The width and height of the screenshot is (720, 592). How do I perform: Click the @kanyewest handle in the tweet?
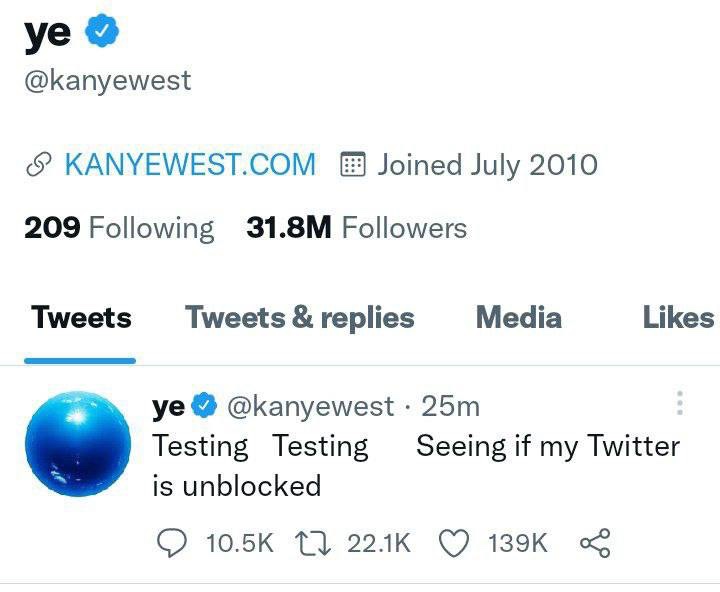tap(310, 406)
